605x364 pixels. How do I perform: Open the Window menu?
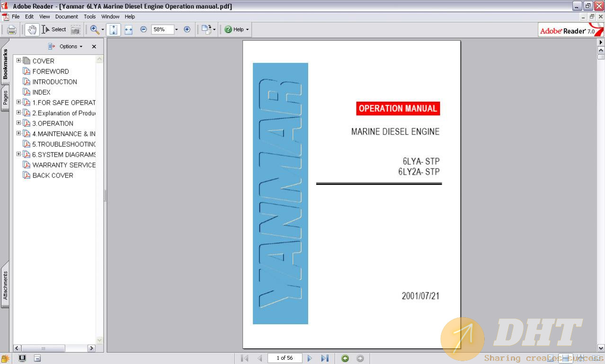tap(110, 17)
